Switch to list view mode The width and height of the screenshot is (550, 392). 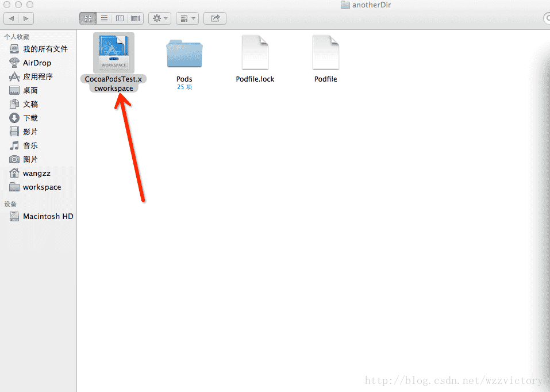tap(104, 18)
